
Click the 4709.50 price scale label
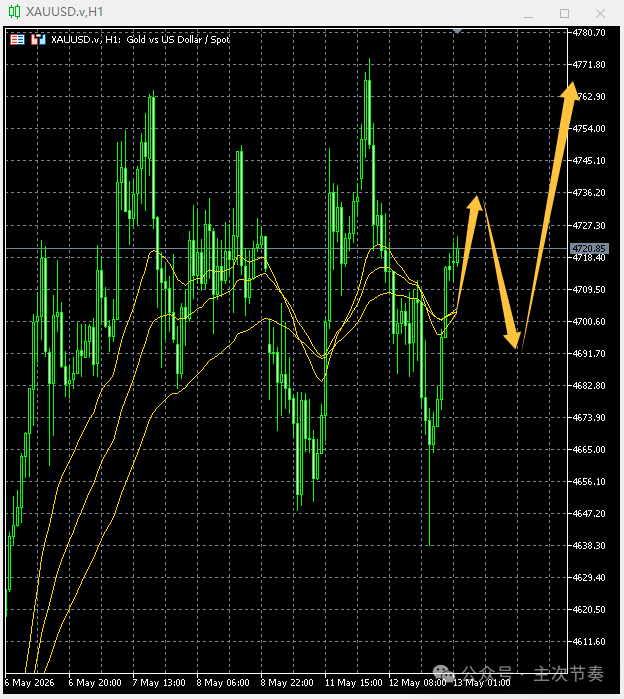[589, 290]
